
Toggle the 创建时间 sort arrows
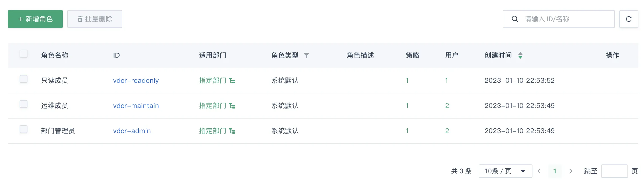point(520,55)
